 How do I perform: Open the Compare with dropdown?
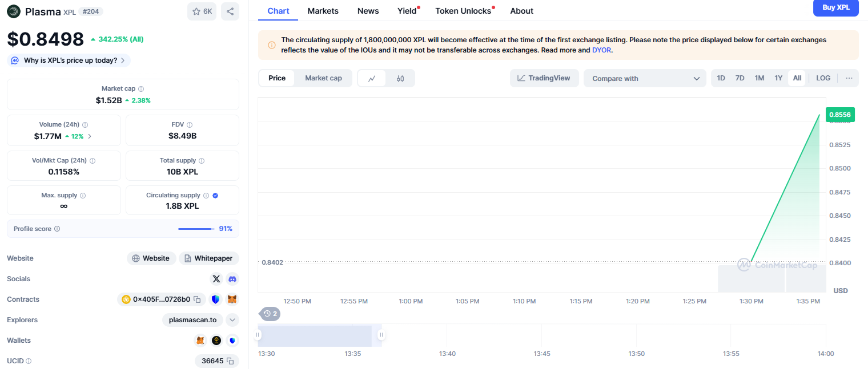tap(644, 78)
